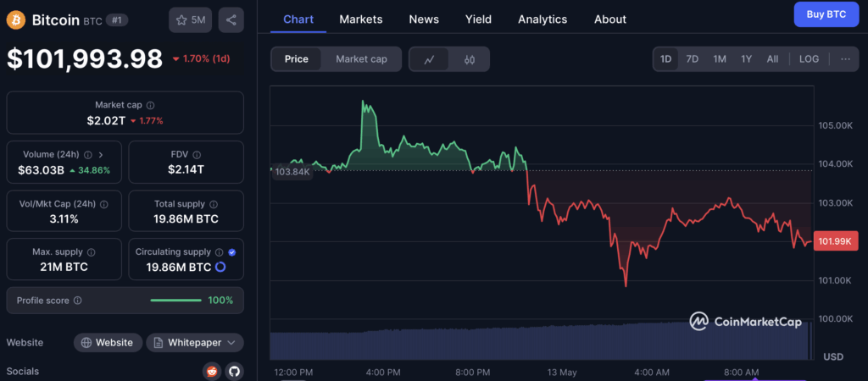Click the Volume (24h) info icon
The image size is (868, 381).
coord(87,155)
